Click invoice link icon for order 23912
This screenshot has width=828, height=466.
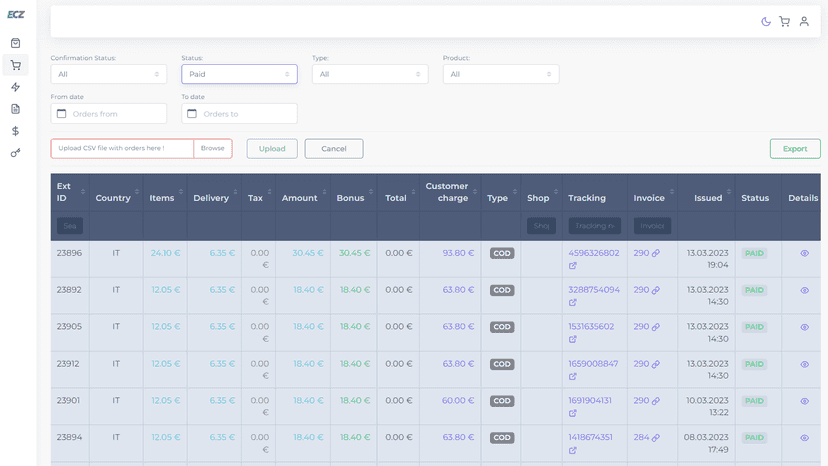click(655, 364)
